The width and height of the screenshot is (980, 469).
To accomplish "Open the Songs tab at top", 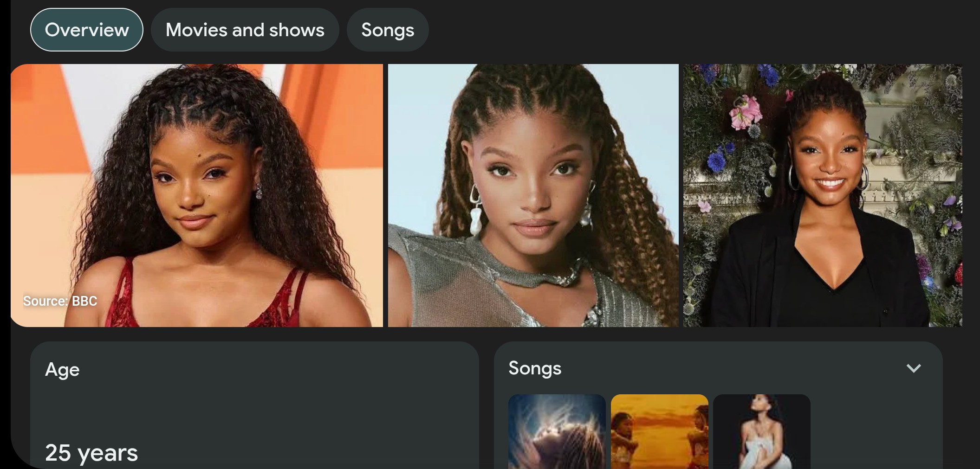I will [x=388, y=30].
